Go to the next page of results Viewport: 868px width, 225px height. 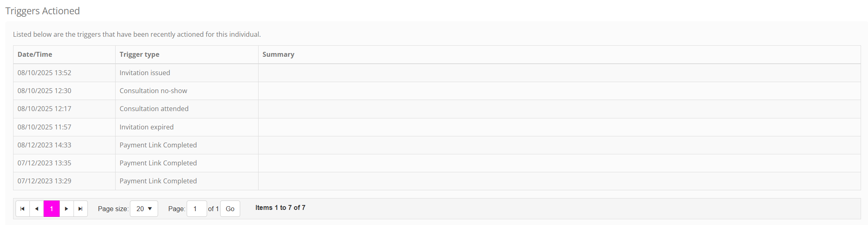[x=67, y=209]
